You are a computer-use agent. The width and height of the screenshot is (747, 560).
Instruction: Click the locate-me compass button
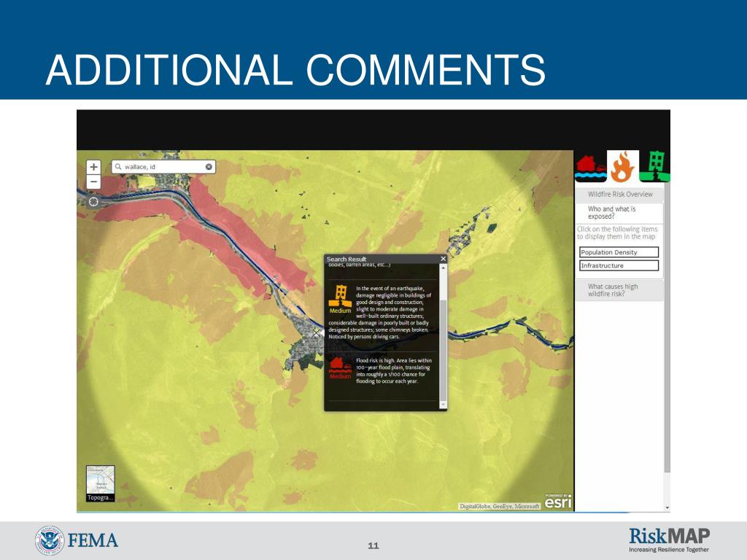point(93,202)
